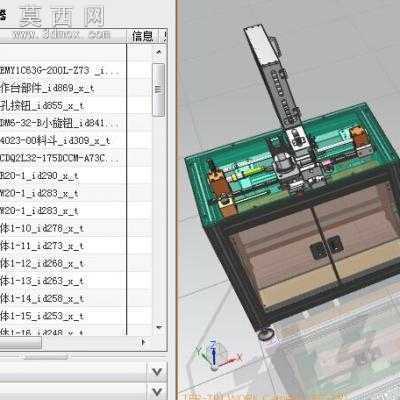Click the vertical scrollbar up arrow
This screenshot has width=400, height=400.
click(159, 52)
